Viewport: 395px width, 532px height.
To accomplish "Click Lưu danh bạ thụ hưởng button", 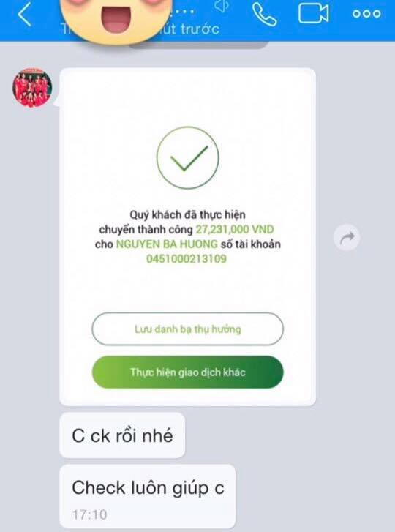I will tap(187, 329).
